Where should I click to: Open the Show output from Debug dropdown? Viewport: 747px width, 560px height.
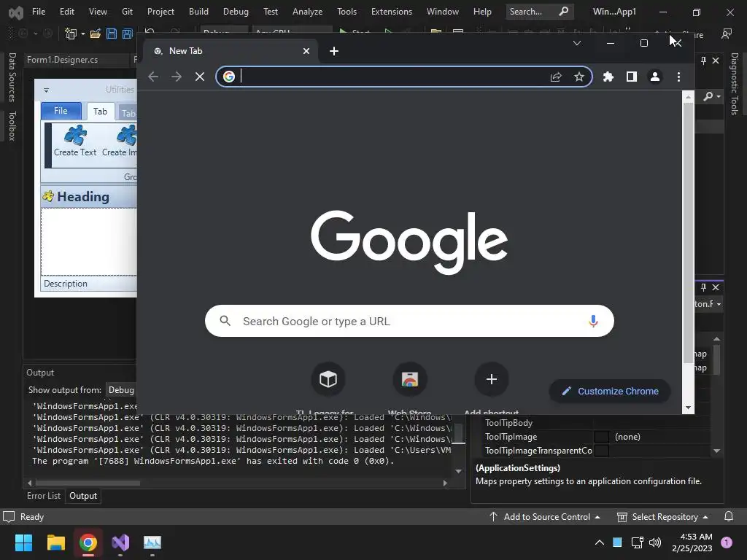click(x=122, y=390)
